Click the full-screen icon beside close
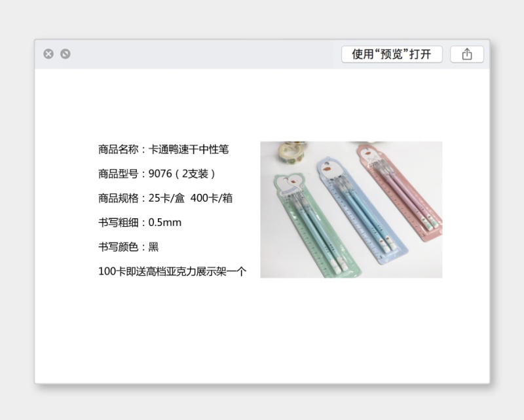The image size is (524, 420). point(65,54)
